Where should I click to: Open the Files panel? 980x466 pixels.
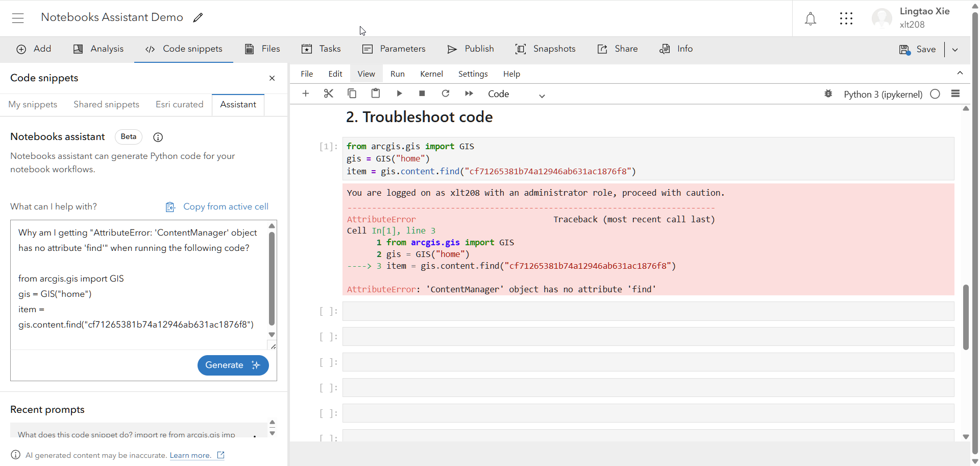coord(262,49)
